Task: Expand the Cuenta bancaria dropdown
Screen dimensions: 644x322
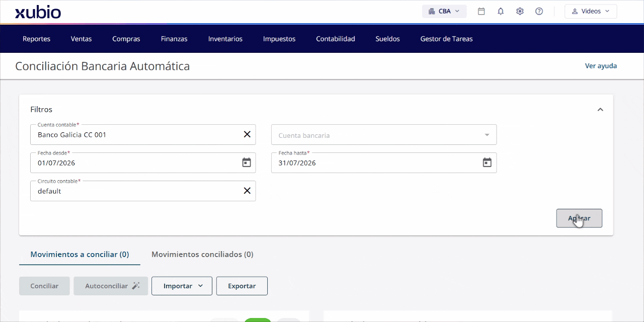Action: [487, 135]
